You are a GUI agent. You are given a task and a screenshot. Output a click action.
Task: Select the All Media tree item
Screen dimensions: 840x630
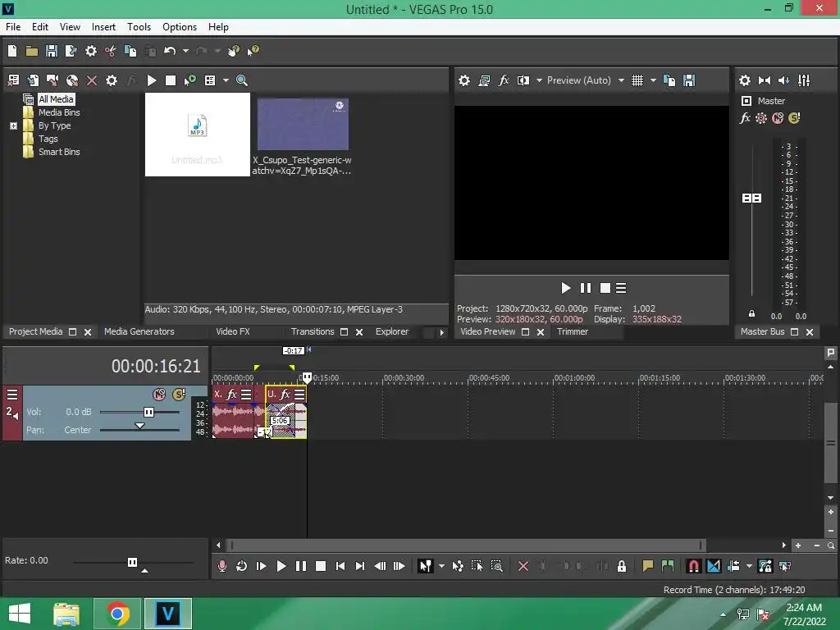56,99
